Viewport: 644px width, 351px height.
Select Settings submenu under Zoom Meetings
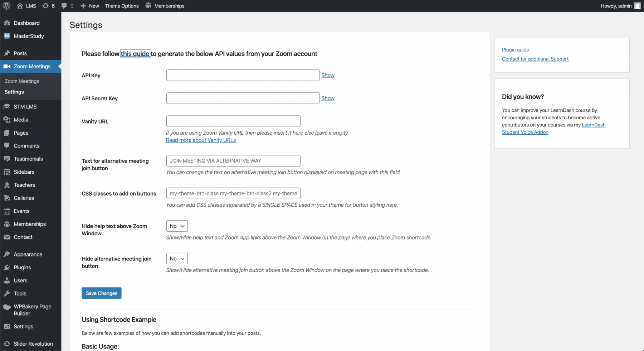click(14, 92)
